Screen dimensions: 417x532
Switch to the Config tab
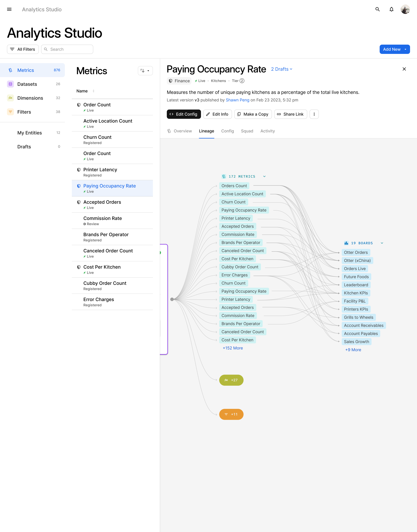[x=227, y=131]
